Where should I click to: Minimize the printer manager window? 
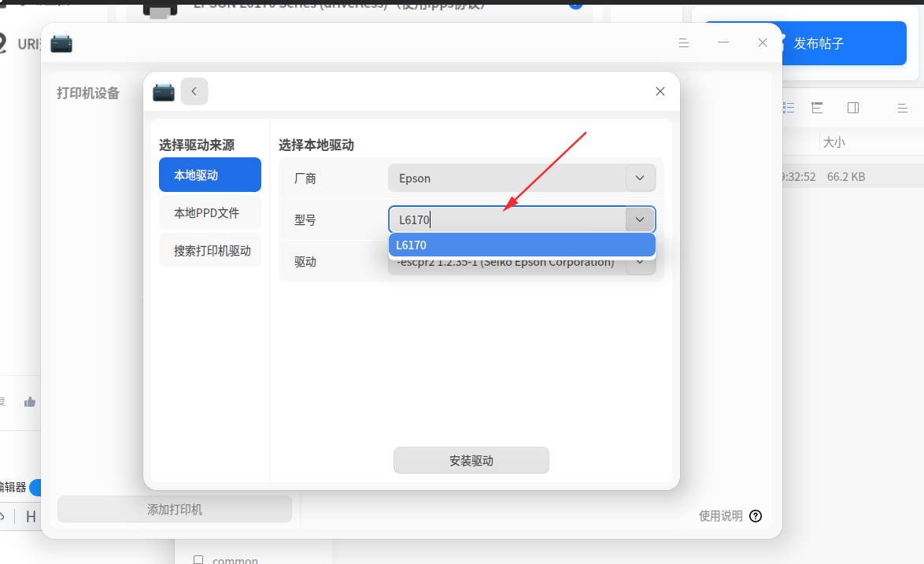[723, 42]
